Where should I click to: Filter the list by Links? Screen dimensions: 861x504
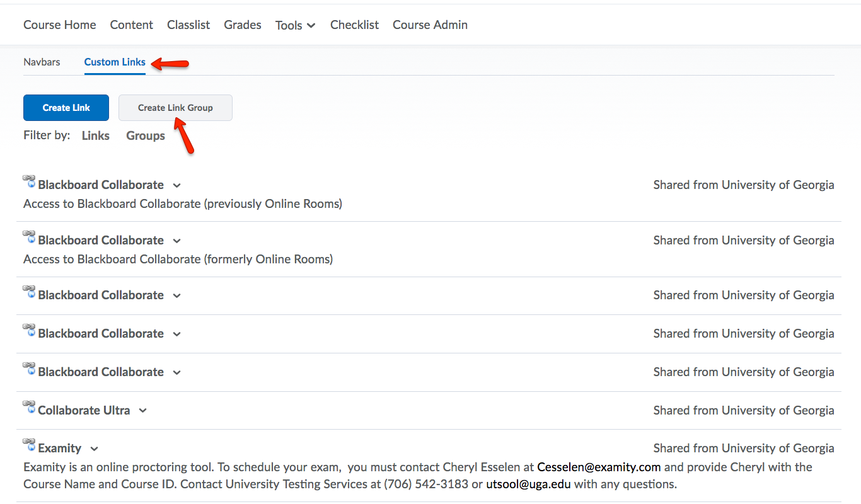tap(96, 135)
